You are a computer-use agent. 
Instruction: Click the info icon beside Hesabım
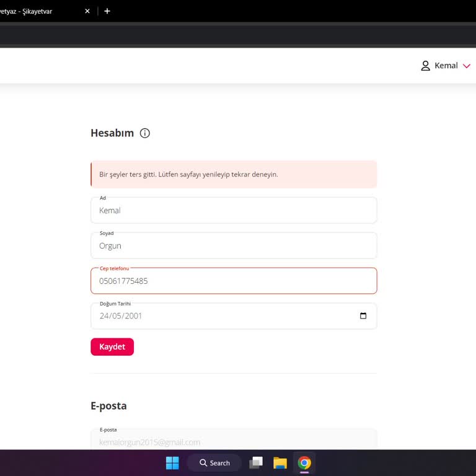click(x=145, y=133)
